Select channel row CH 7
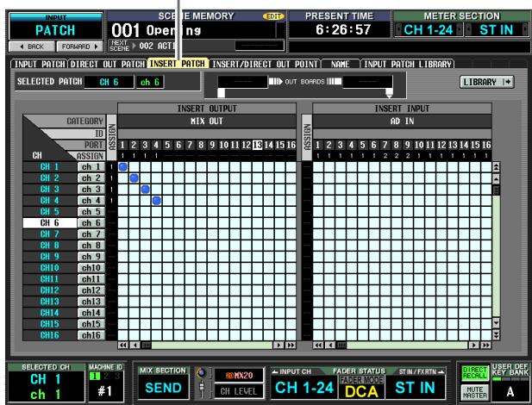532x405 pixels. pyautogui.click(x=49, y=234)
